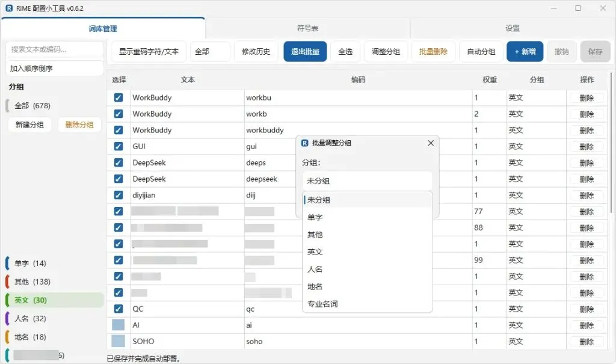
Task: Select the 地名 (18) group
Action: [x=55, y=338]
